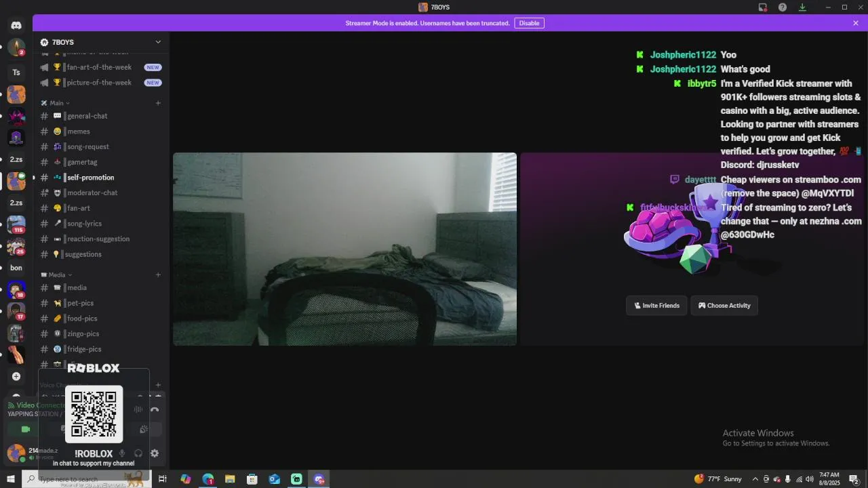Image resolution: width=868 pixels, height=488 pixels.
Task: Open Windows notification center
Action: (x=854, y=479)
